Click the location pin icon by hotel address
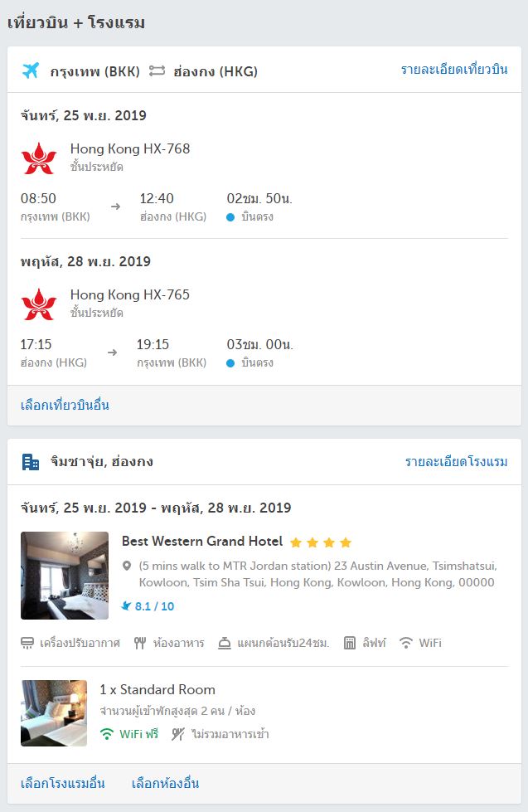528x812 pixels. (x=127, y=566)
